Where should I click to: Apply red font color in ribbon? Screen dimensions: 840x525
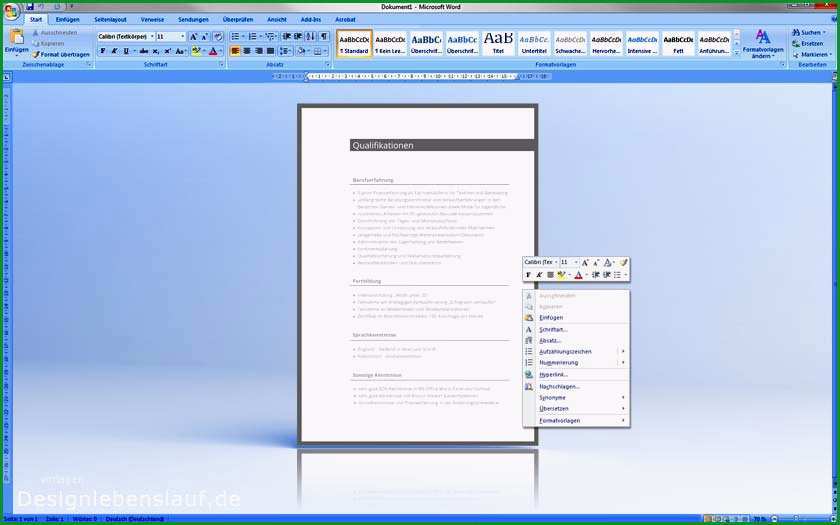coord(213,51)
